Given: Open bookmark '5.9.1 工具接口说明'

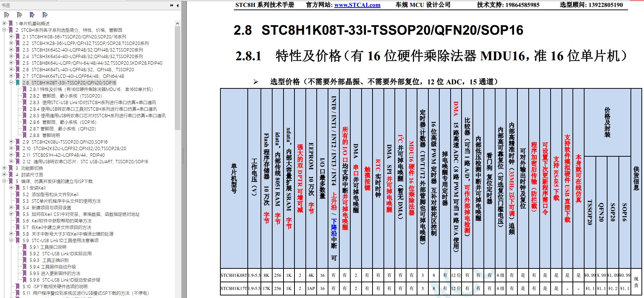Looking at the screenshot, I should coord(48,247).
